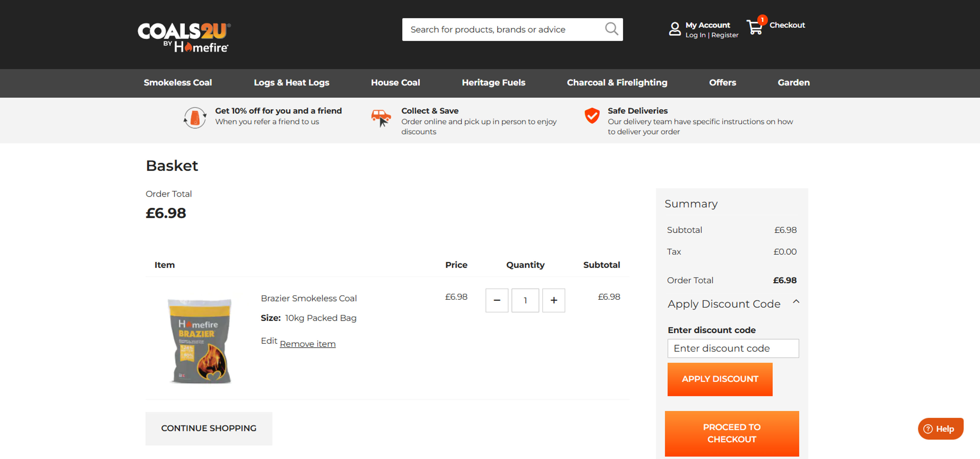Click the cart item count badge
Viewport: 980px width, 459px height.
click(762, 20)
